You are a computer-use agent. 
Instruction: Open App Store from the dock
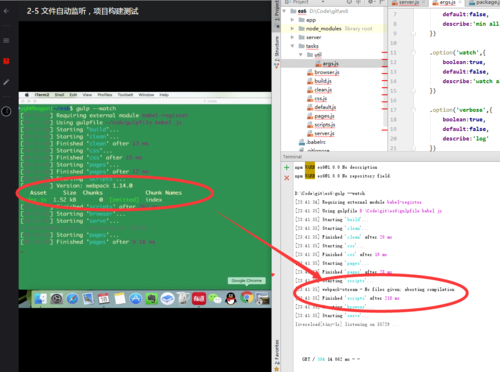[x=136, y=298]
